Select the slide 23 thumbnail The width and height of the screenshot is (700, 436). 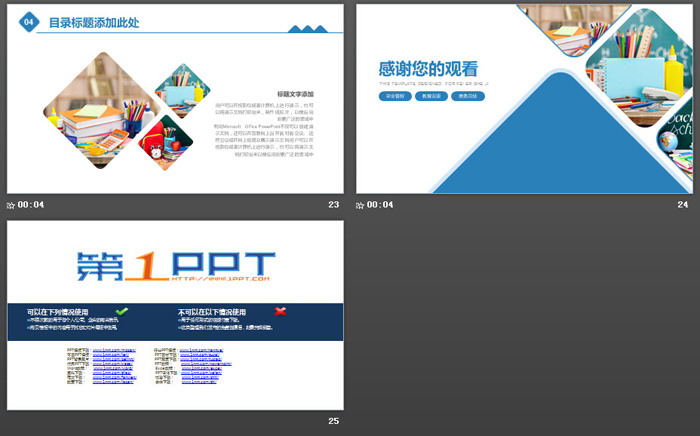click(x=175, y=99)
